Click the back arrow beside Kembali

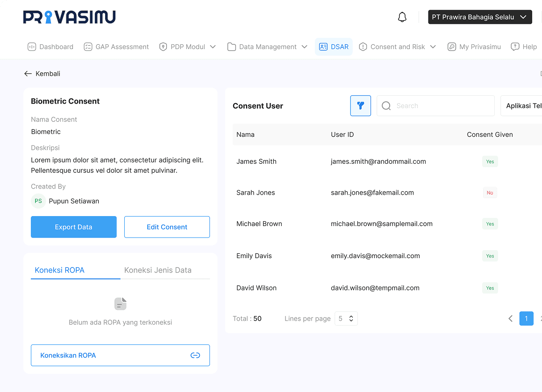[28, 74]
